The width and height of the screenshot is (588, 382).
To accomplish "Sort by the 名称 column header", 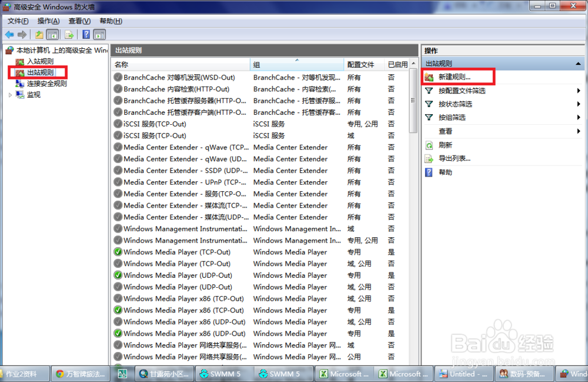I will pyautogui.click(x=181, y=65).
